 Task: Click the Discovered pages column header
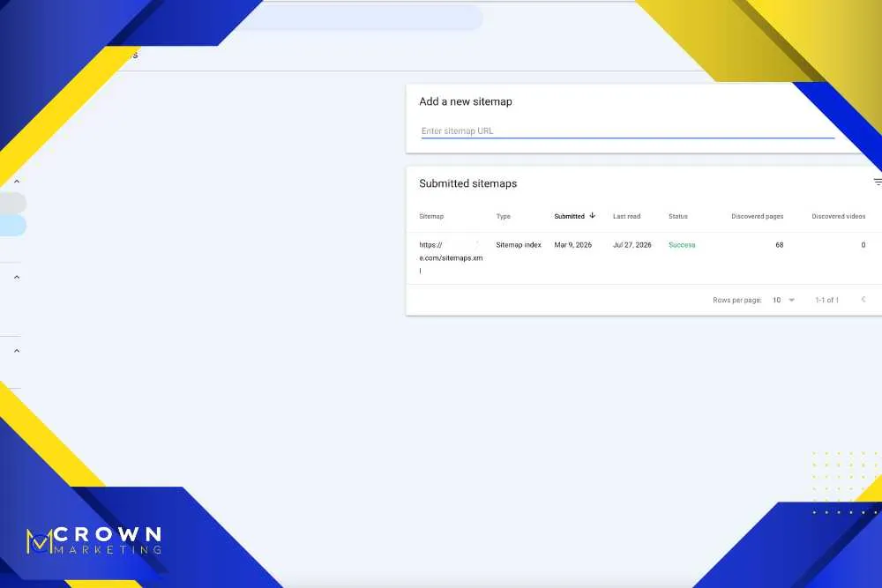pos(757,217)
